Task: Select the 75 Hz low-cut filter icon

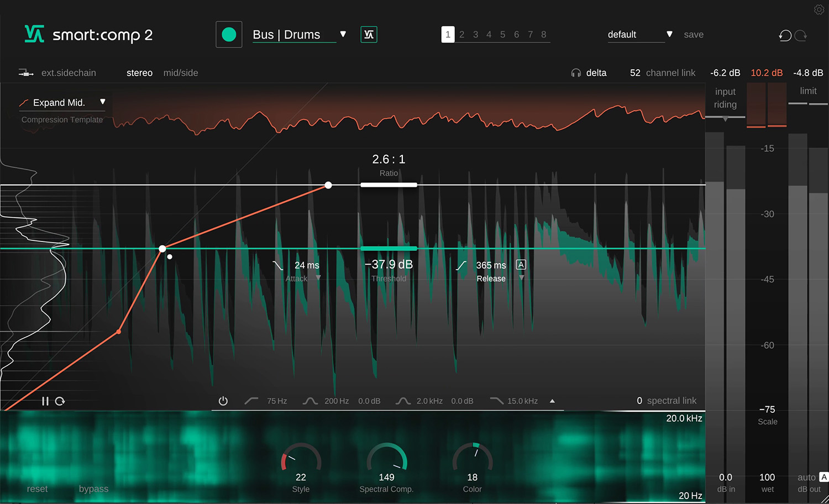Action: tap(251, 401)
